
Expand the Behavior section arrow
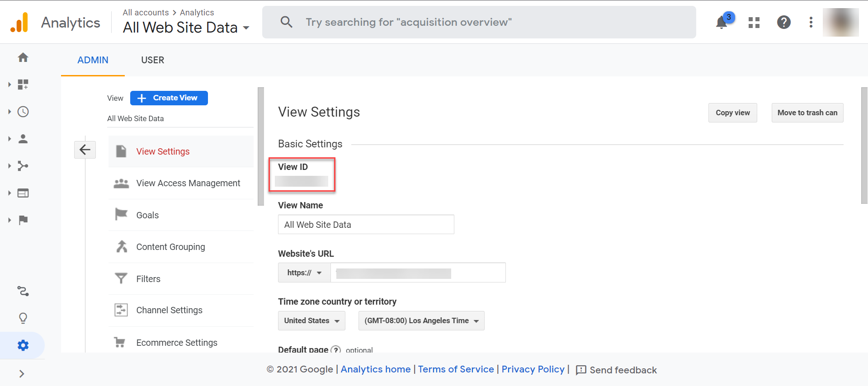(x=9, y=193)
